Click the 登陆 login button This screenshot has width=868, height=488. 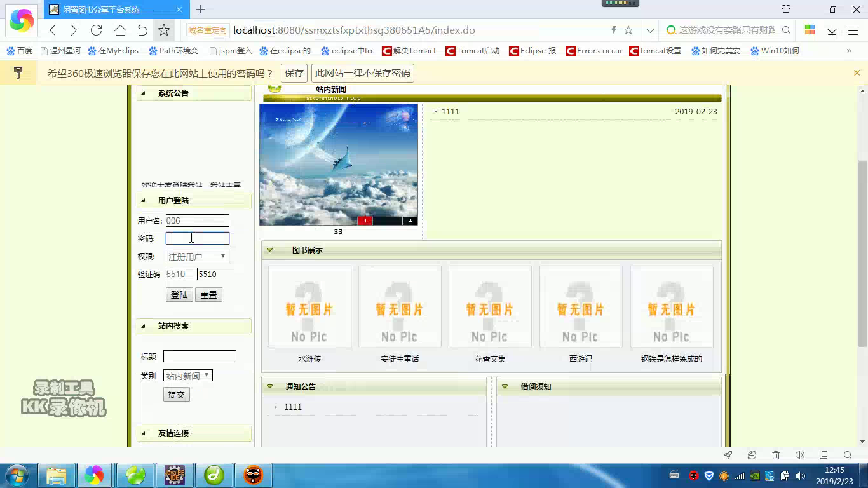click(179, 295)
